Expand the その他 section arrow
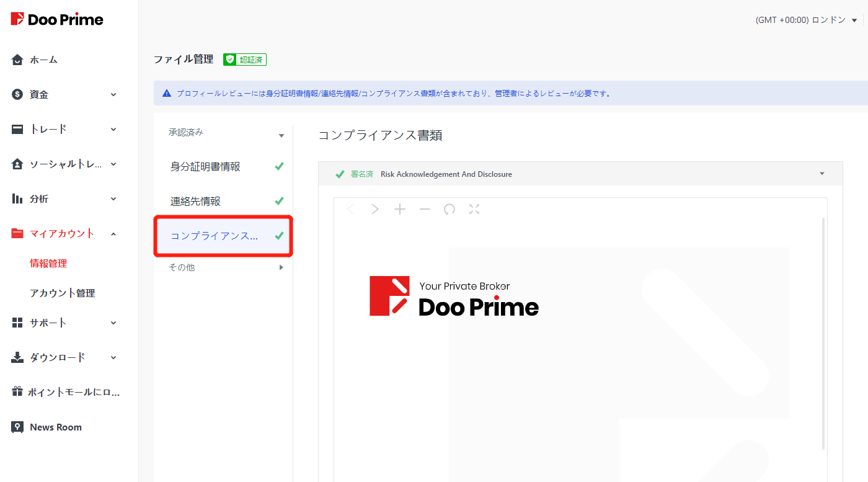868x482 pixels. pos(281,267)
